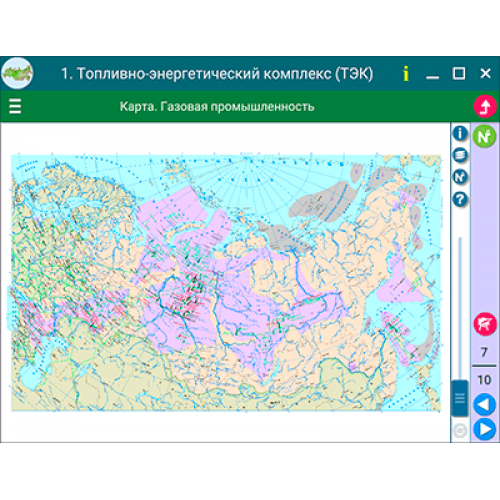The width and height of the screenshot is (500, 500).
Task: Click the page number 7 indicator
Action: click(x=484, y=352)
